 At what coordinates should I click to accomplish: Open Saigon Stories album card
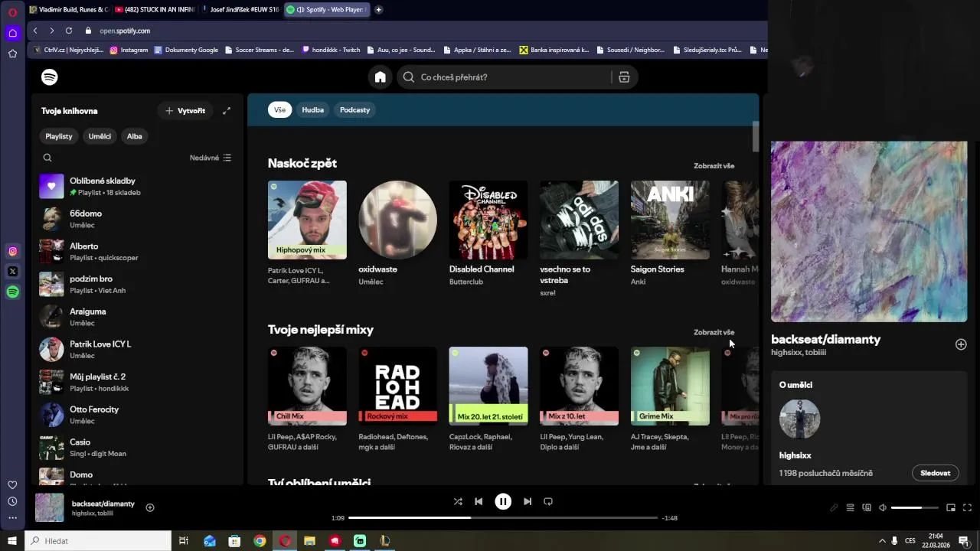[x=670, y=233]
